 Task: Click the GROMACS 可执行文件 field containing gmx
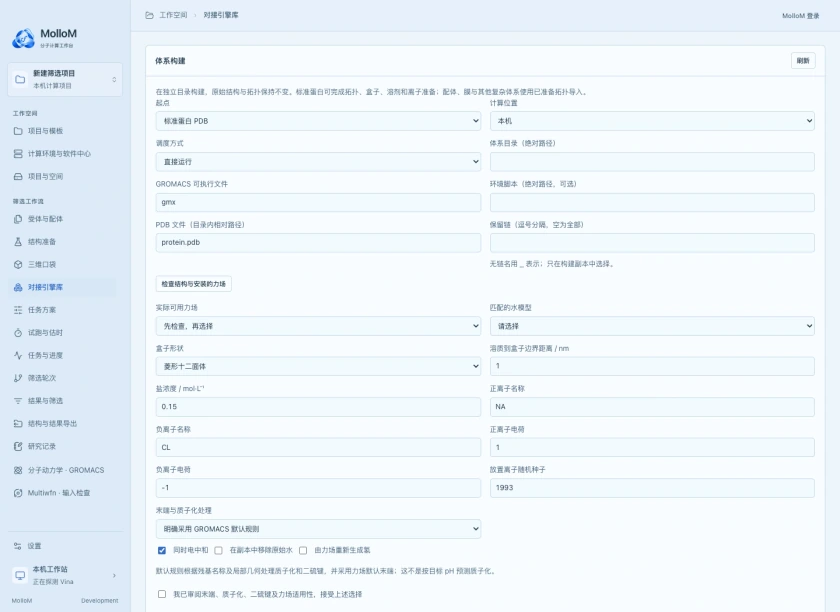click(318, 202)
